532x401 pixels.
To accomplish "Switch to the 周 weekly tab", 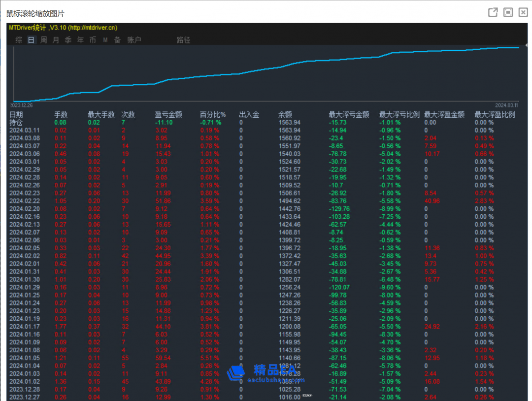I will coord(43,40).
